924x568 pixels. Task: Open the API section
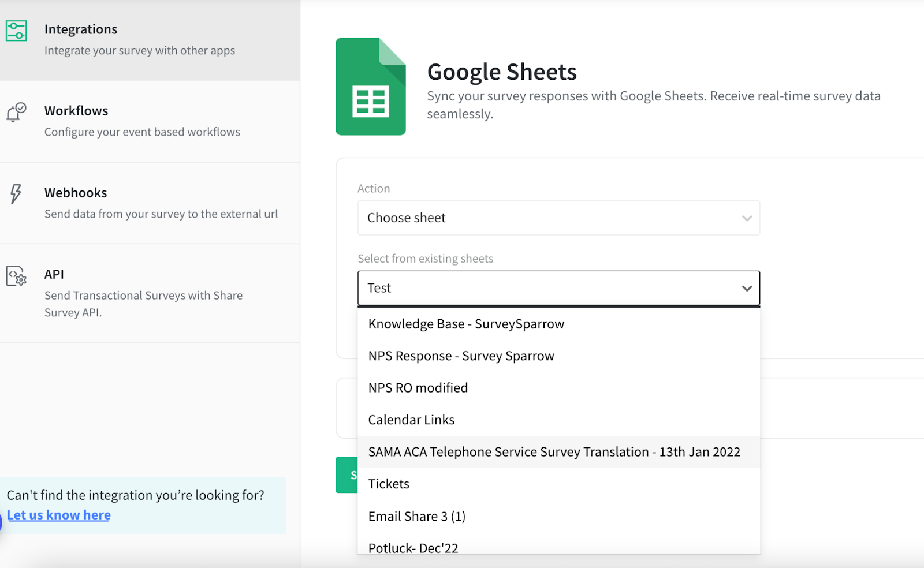tap(150, 293)
